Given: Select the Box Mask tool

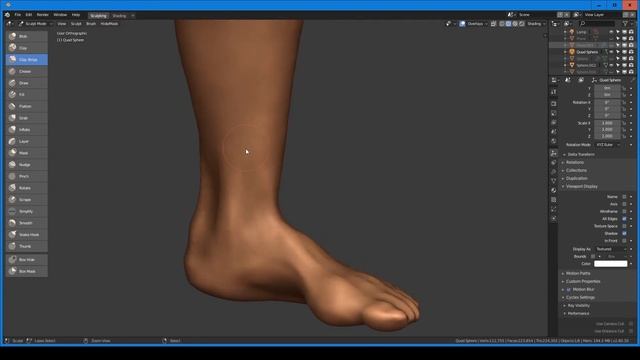Looking at the screenshot, I should pyautogui.click(x=27, y=271).
